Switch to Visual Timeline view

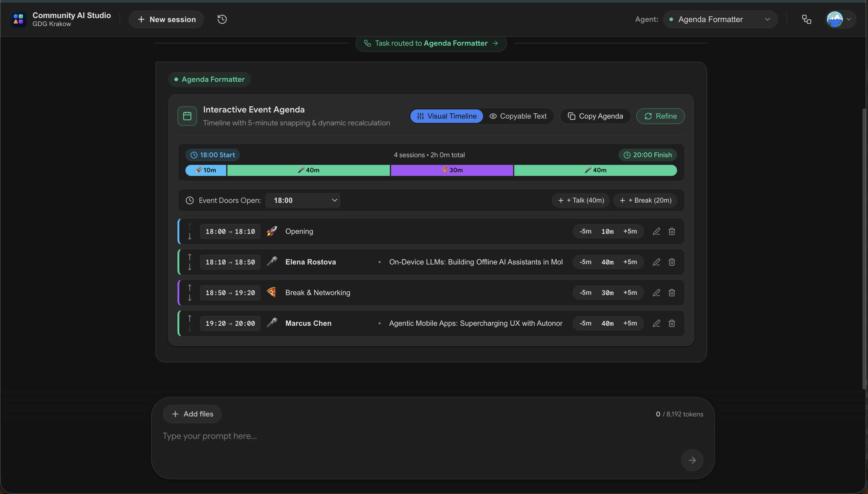pyautogui.click(x=446, y=116)
